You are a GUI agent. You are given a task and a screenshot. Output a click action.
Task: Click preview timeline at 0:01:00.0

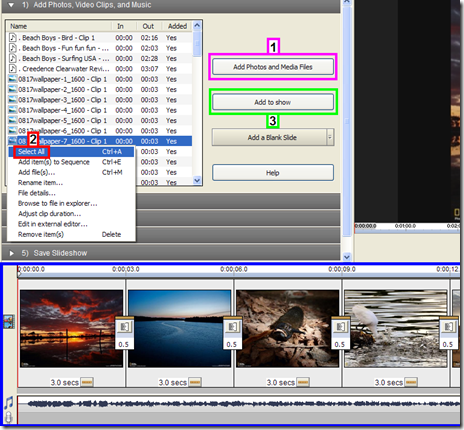pos(405,226)
